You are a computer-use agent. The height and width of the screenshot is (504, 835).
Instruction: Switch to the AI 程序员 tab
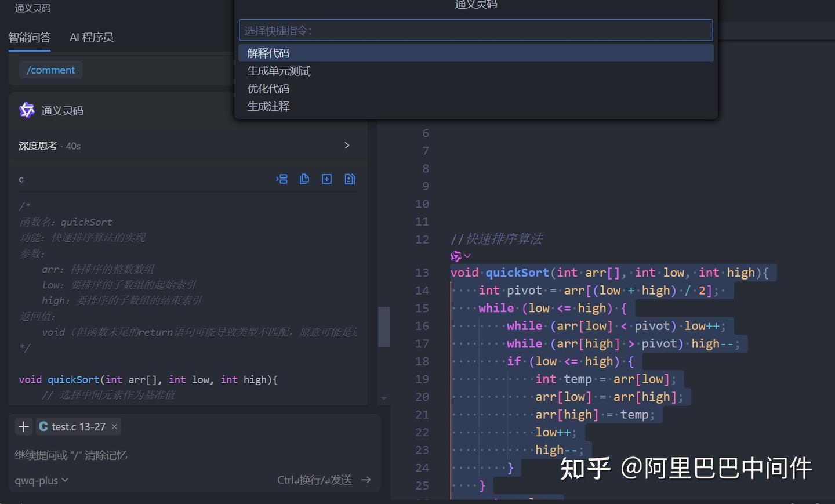(x=92, y=37)
